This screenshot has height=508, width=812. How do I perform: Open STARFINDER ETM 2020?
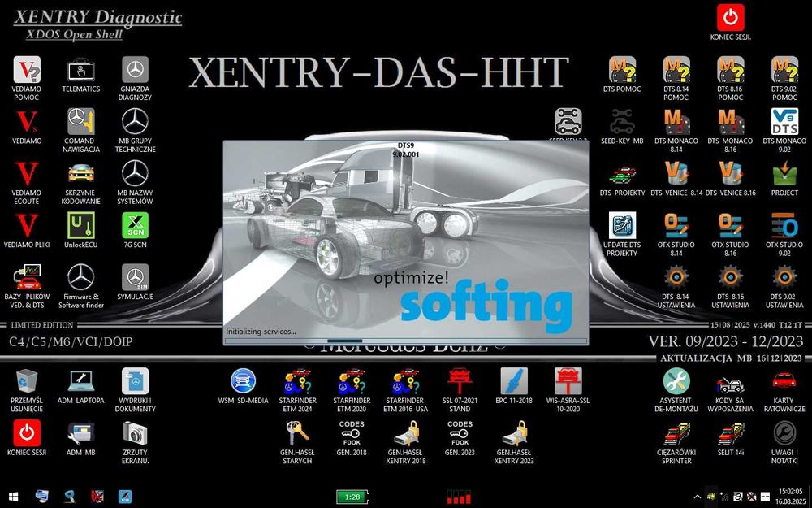(352, 381)
